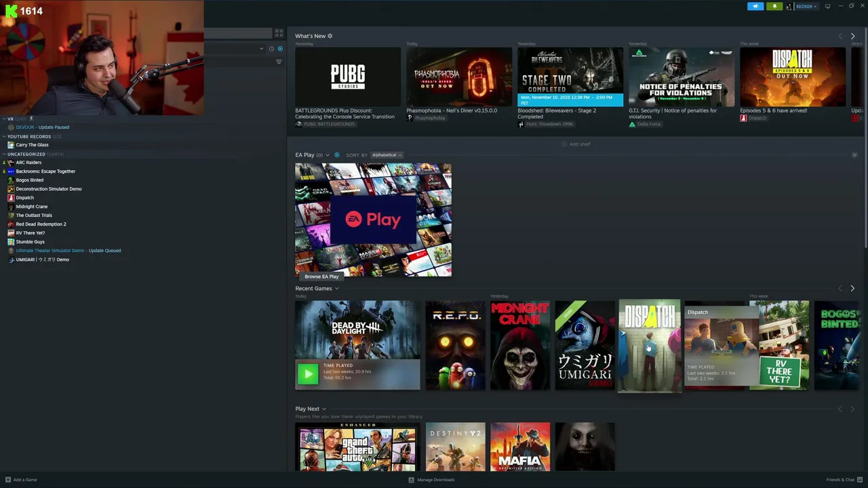Click Add a Game link
868x488 pixels.
click(21, 480)
